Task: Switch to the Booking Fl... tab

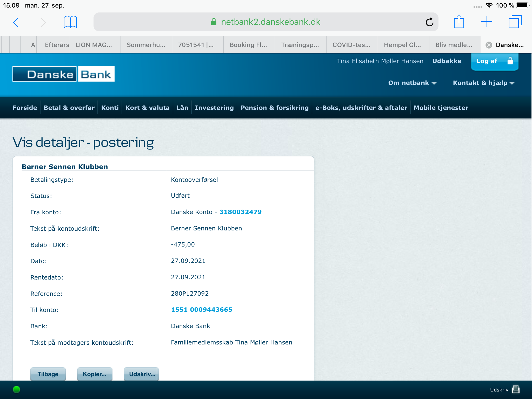Action: click(x=249, y=45)
